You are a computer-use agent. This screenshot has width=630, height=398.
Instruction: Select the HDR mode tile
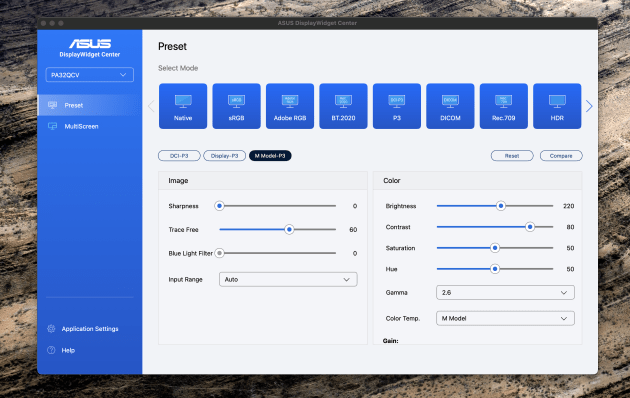pos(557,106)
